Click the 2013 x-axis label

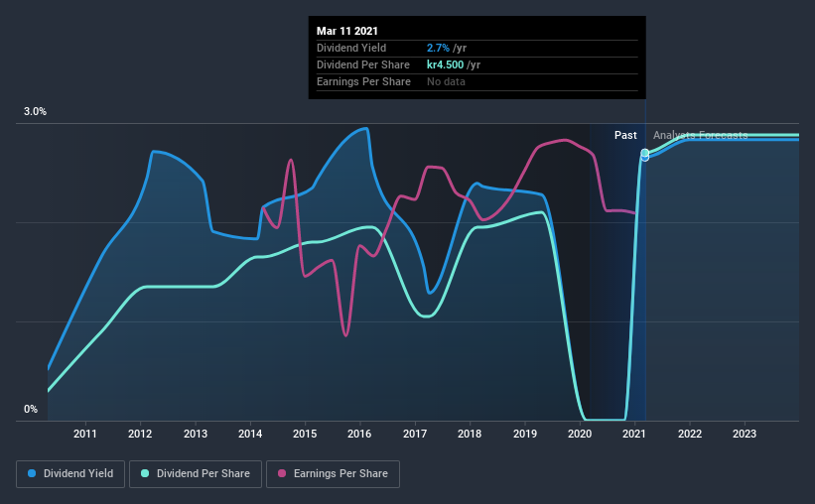click(x=195, y=434)
